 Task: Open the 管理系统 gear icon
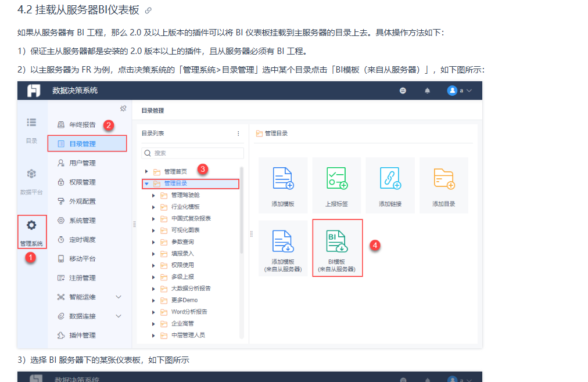[31, 225]
